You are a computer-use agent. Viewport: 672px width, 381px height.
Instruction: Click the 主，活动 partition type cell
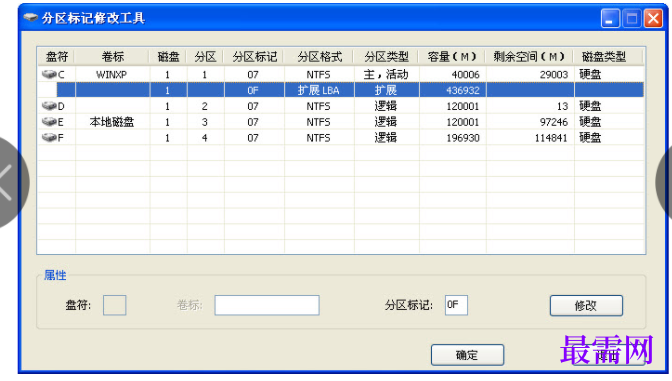click(x=386, y=75)
